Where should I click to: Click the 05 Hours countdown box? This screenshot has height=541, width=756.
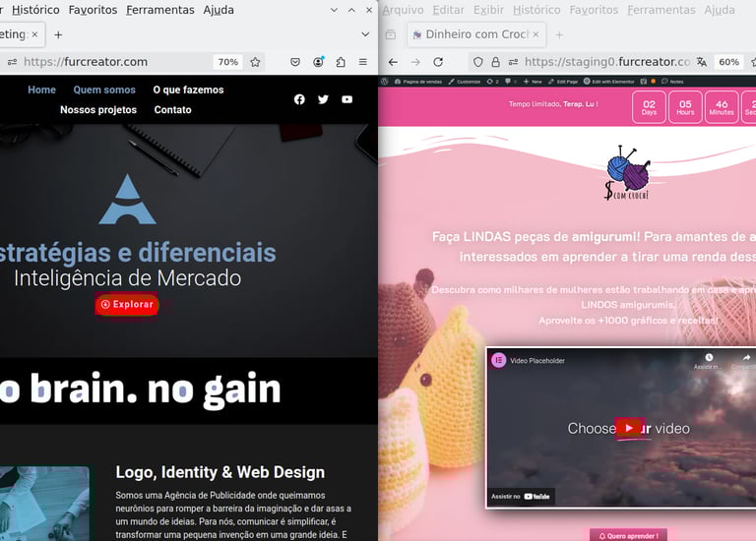[x=685, y=107]
